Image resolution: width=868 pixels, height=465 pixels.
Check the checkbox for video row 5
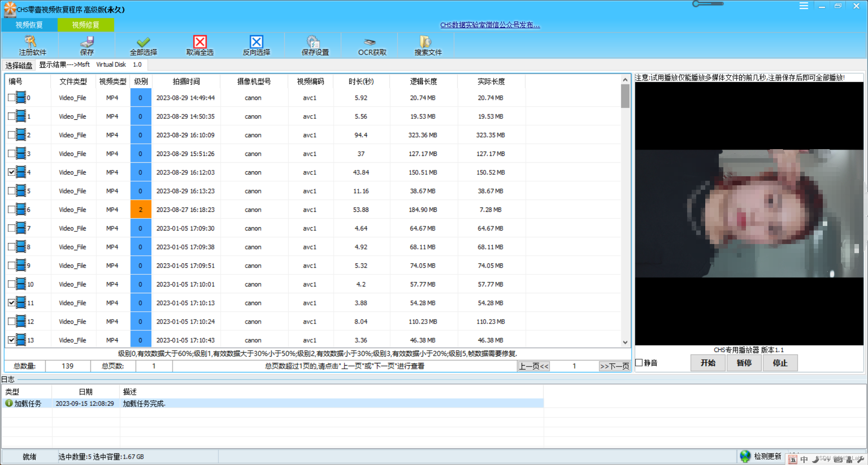(11, 191)
